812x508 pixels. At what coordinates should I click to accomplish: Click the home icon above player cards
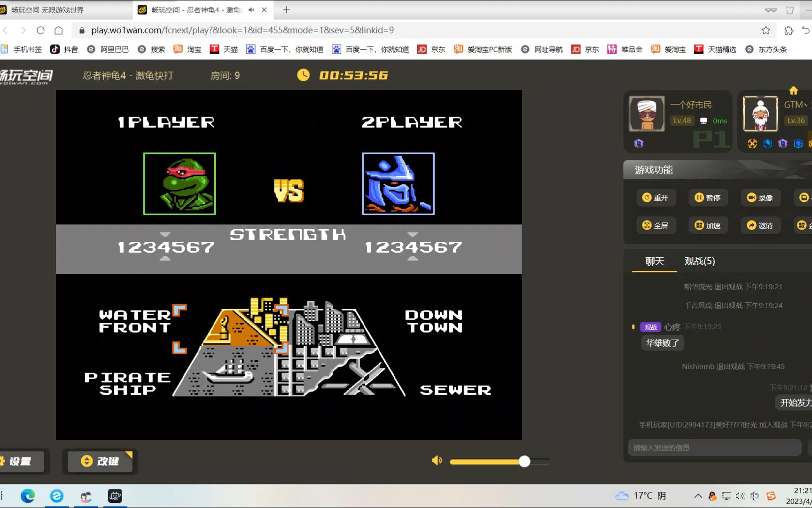(x=794, y=90)
